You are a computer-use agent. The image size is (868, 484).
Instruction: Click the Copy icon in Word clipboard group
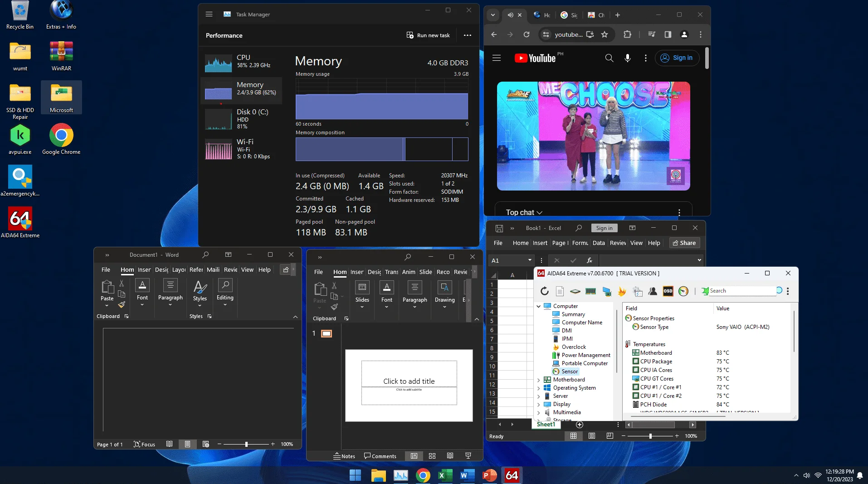pos(122,294)
